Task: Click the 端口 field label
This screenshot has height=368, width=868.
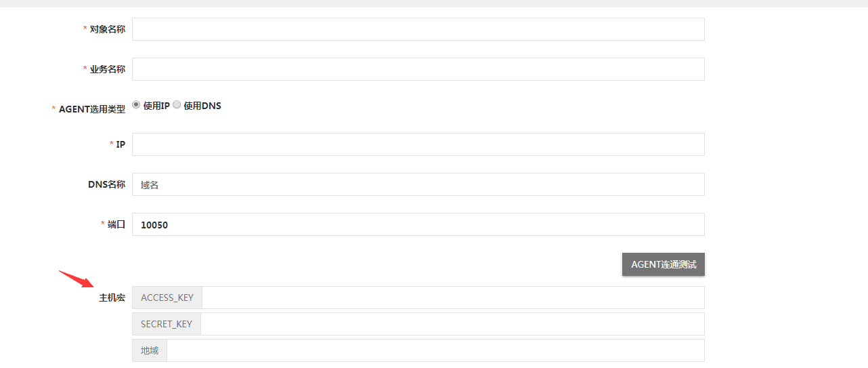Action: point(116,224)
